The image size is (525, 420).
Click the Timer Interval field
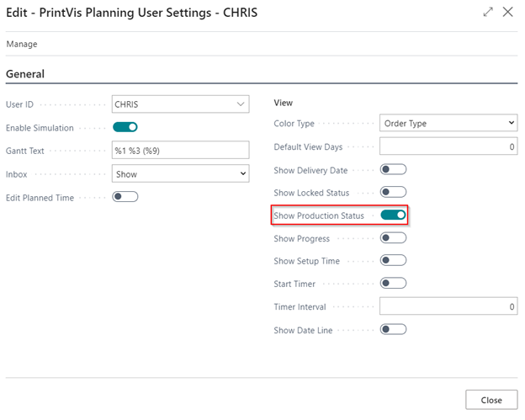(x=448, y=306)
